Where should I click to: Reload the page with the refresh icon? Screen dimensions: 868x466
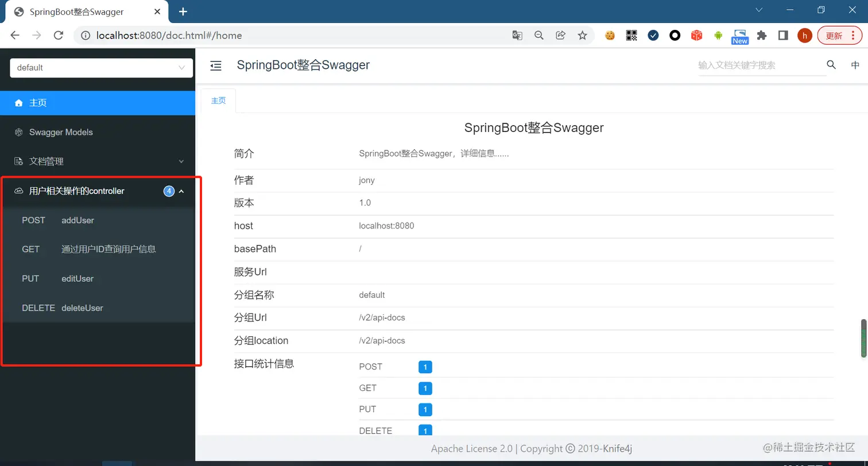coord(58,35)
